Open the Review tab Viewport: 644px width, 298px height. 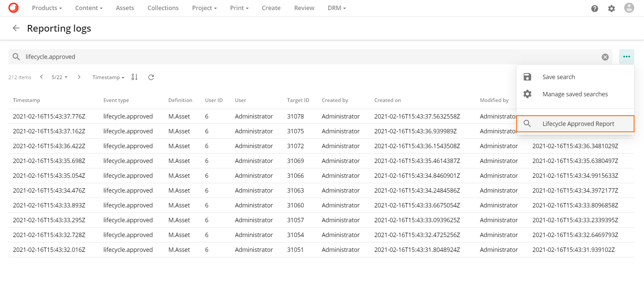[304, 8]
